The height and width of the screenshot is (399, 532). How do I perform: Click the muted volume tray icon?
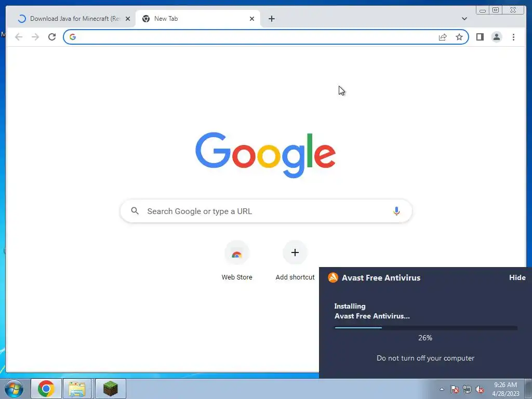[x=480, y=389]
